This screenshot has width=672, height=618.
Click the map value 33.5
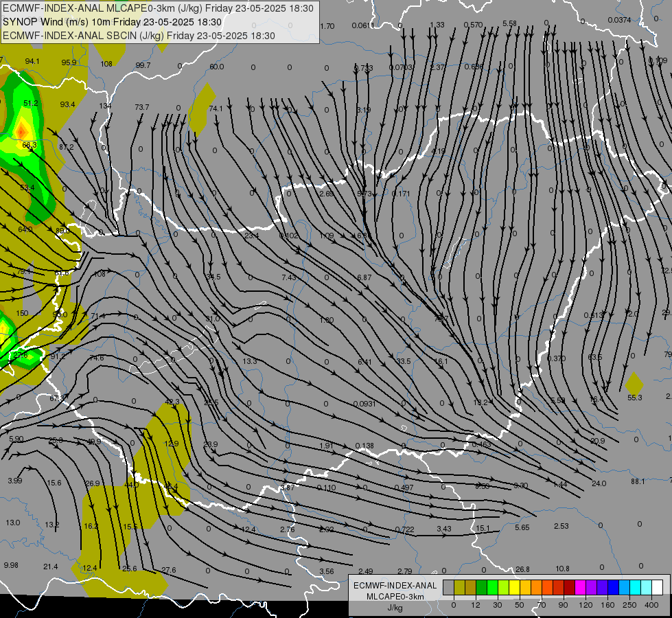(404, 361)
